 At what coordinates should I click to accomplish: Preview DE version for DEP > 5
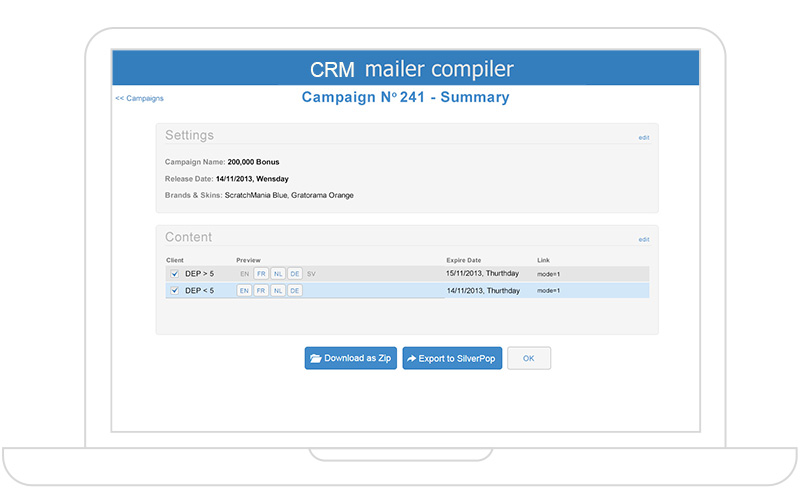pyautogui.click(x=295, y=273)
